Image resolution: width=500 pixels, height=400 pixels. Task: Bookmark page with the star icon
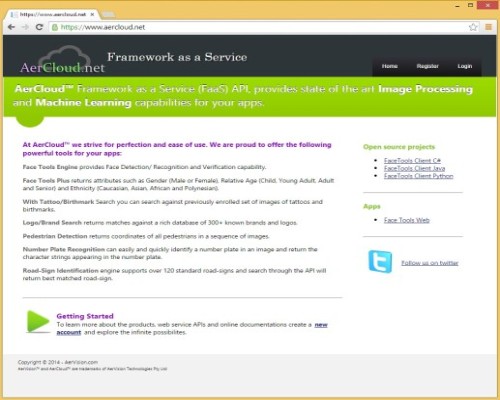(473, 27)
